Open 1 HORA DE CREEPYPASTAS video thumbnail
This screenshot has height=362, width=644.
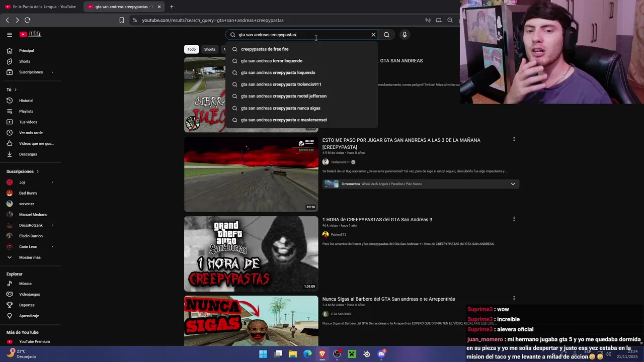click(251, 254)
